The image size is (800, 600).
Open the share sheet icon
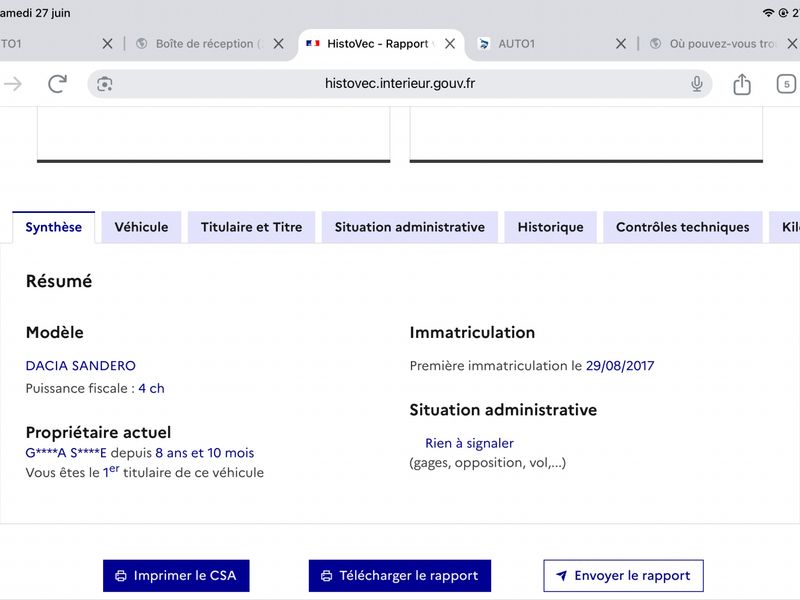pos(742,84)
